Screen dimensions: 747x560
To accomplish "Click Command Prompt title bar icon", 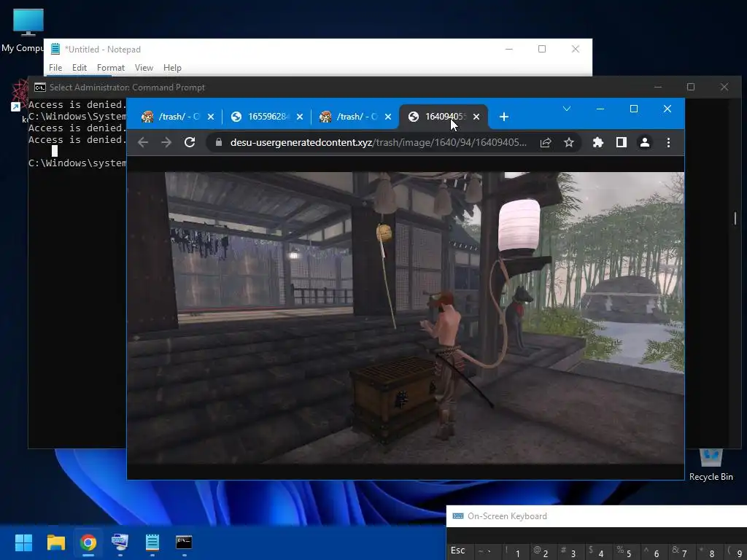I will 40,87.
